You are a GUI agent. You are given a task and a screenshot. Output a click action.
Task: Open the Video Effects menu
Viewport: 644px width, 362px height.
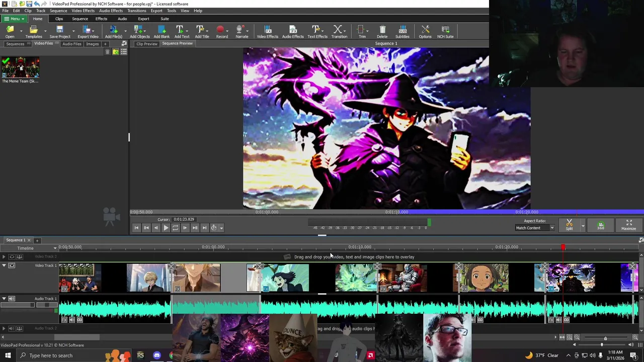83,11
